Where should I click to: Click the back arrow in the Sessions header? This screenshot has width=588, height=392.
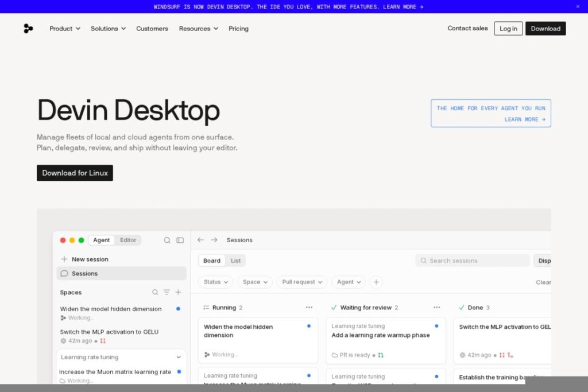200,240
